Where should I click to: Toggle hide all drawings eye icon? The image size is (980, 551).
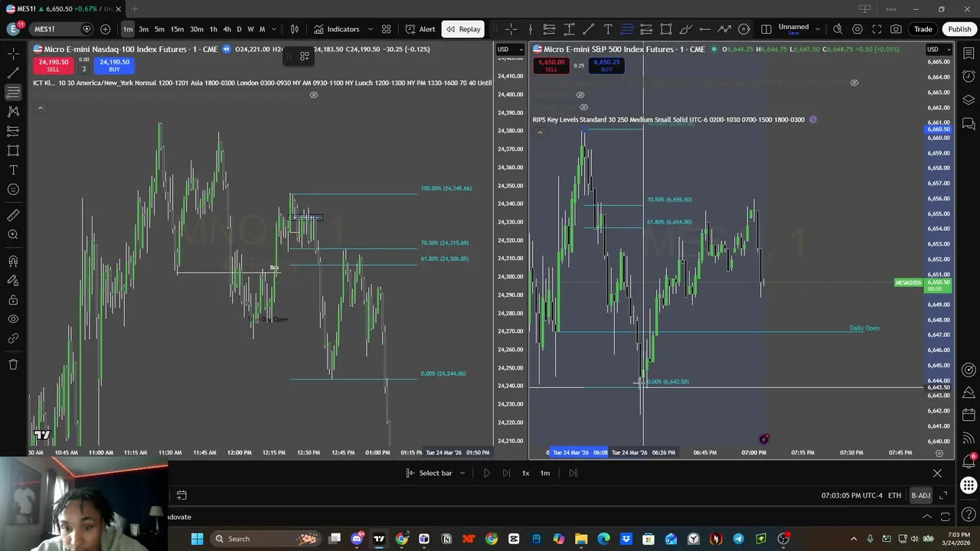pos(13,319)
